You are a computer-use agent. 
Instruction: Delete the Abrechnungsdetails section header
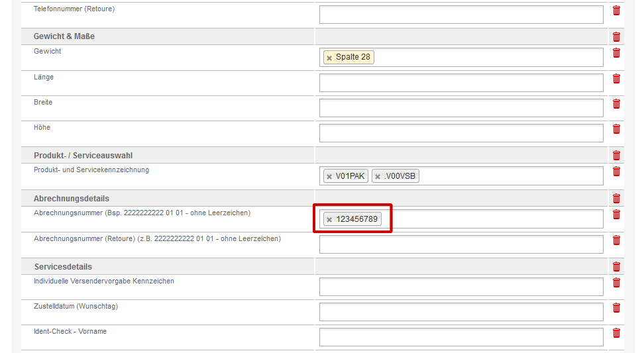tap(616, 198)
